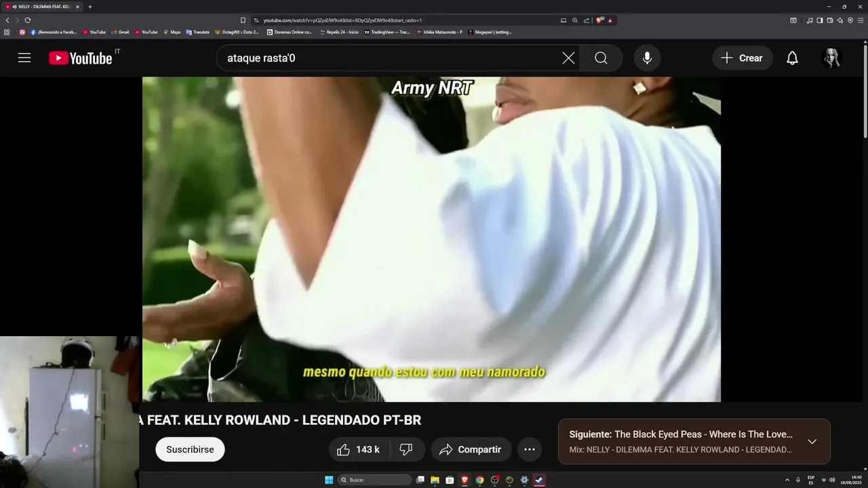Open the Brave VPN shield icon
The width and height of the screenshot is (868, 488).
(x=850, y=20)
